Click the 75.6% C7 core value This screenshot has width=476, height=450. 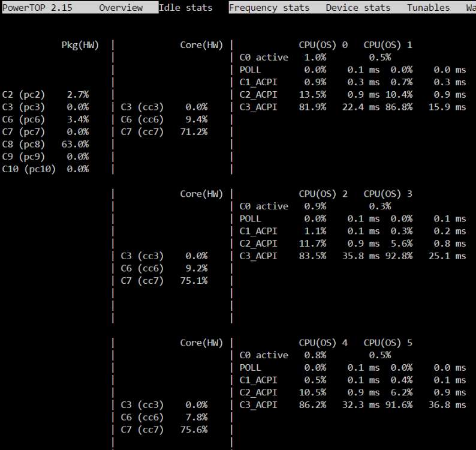[x=194, y=430]
